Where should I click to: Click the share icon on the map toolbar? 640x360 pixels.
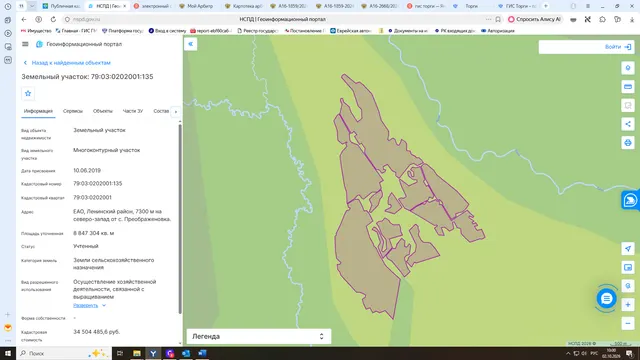click(628, 124)
